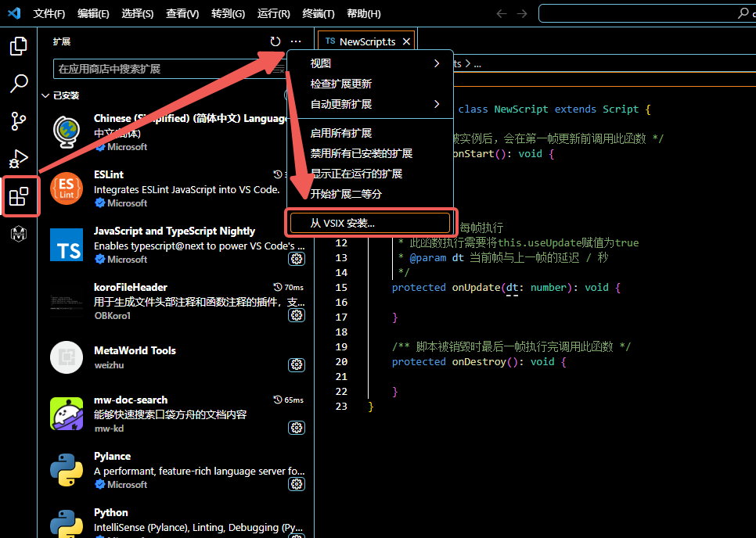The width and height of the screenshot is (756, 538).
Task: Click the OBKoro1 publisher name
Action: 113,316
